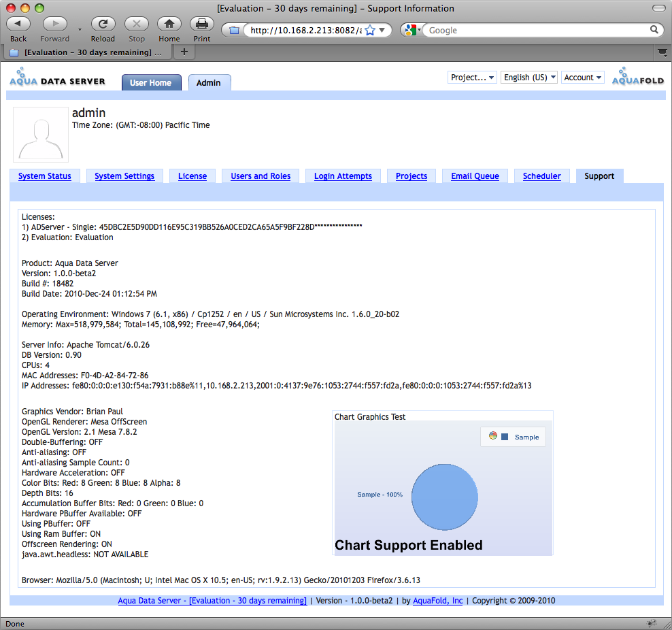Click the Aqua Data Server evaluation footer link
The height and width of the screenshot is (630, 672).
212,601
